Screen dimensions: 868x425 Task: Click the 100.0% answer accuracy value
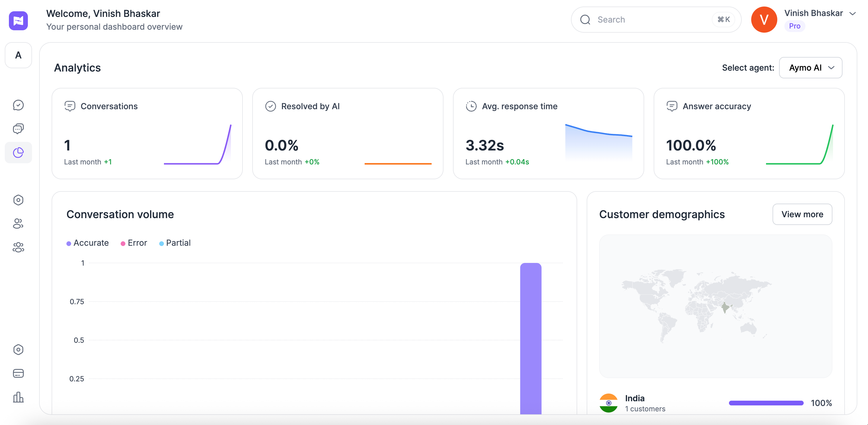tap(691, 145)
